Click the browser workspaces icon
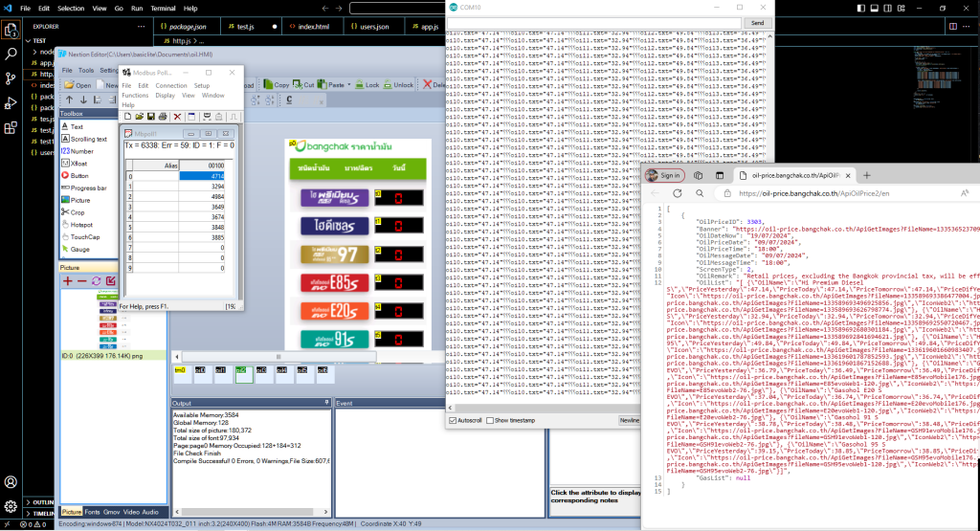 pos(698,175)
